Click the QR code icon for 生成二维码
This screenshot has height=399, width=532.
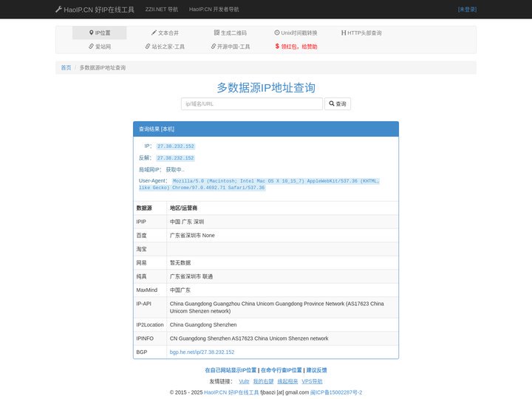point(216,33)
